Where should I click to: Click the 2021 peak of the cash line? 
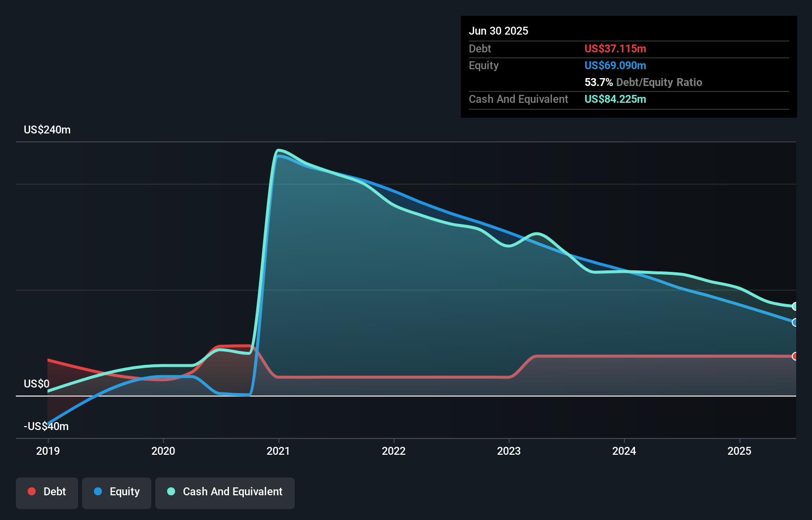(x=279, y=150)
